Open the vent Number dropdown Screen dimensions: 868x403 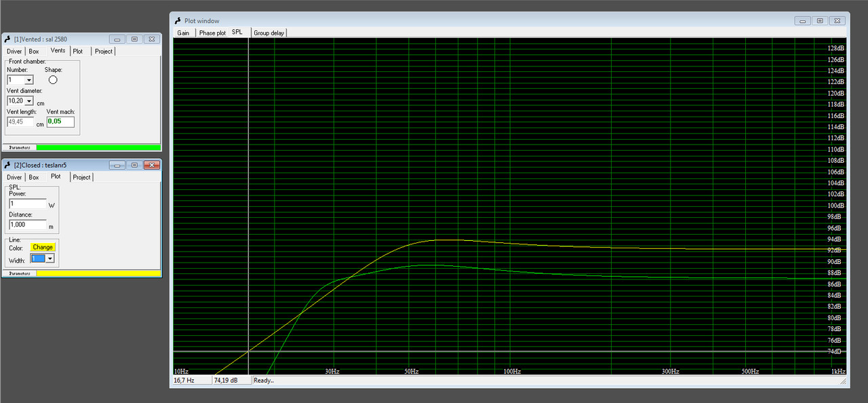click(x=28, y=80)
